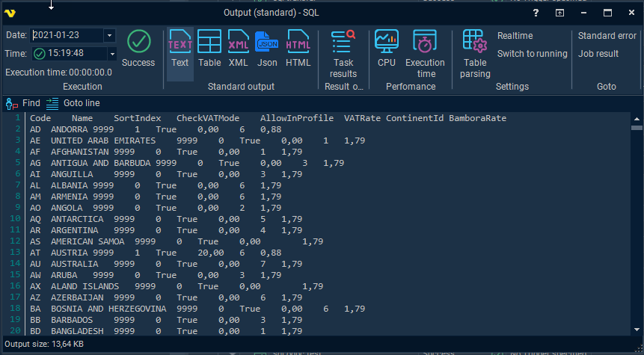Click the vertical scrollbar thumb
The width and height of the screenshot is (644, 355).
(637, 128)
